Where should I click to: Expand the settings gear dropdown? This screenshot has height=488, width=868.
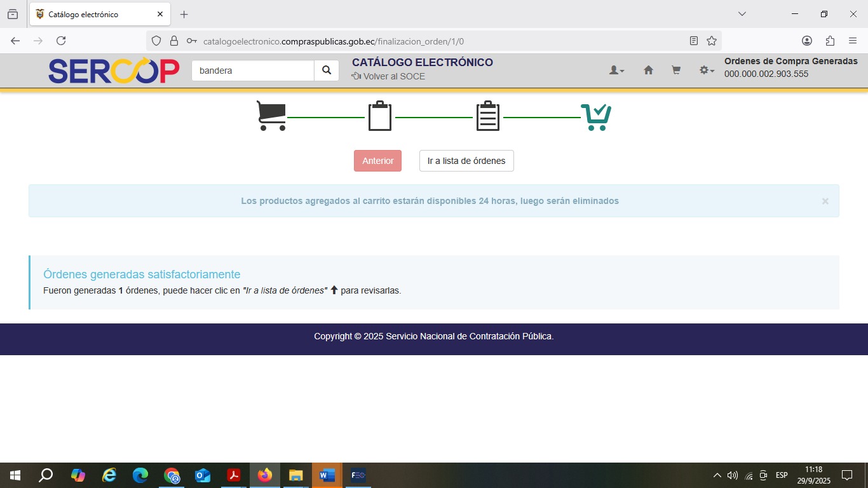[x=707, y=71]
